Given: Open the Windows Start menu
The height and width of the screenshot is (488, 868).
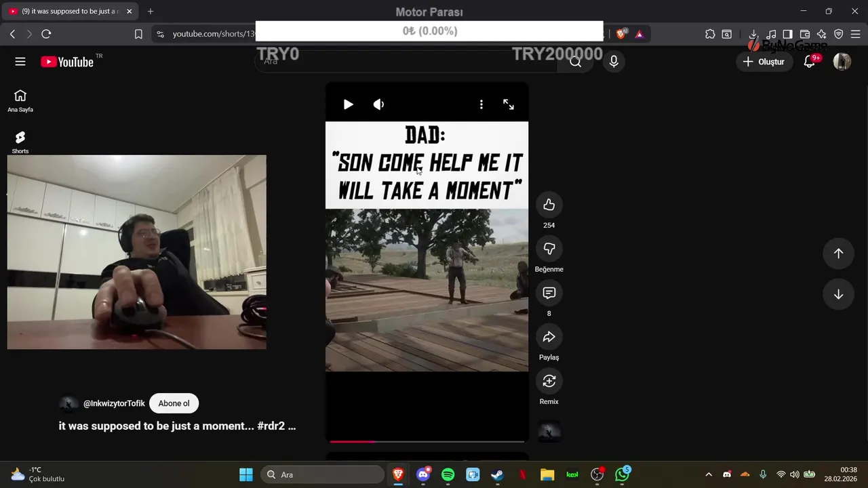Looking at the screenshot, I should pyautogui.click(x=246, y=474).
